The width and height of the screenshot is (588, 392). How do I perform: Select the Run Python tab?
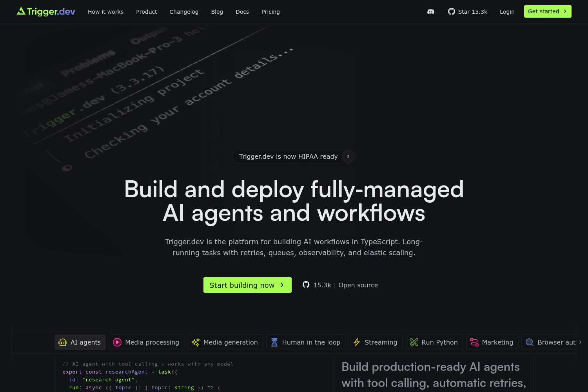(x=434, y=342)
